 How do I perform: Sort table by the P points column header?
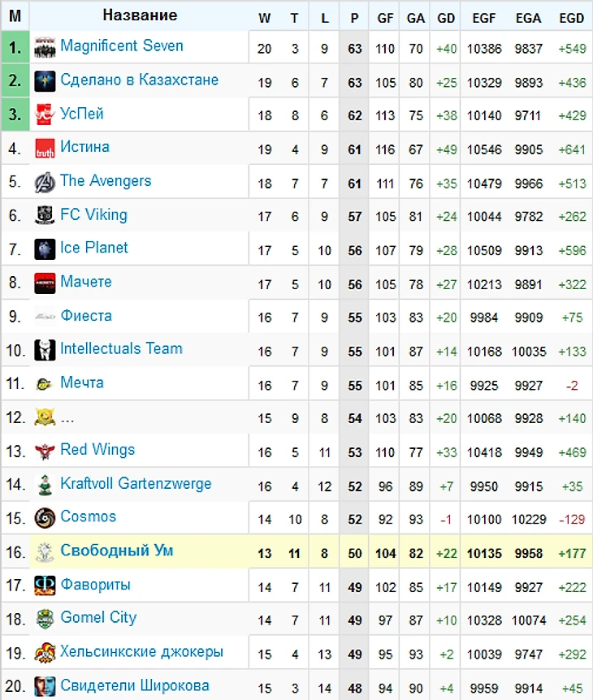355,17
